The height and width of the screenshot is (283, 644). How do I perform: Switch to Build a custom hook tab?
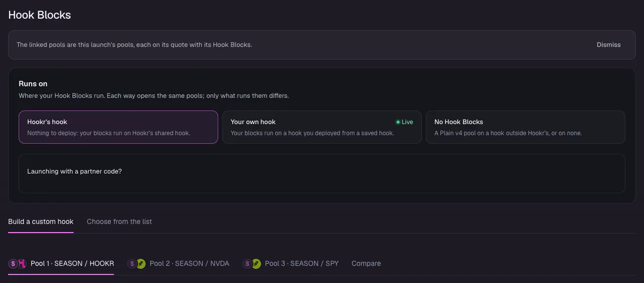[41, 221]
